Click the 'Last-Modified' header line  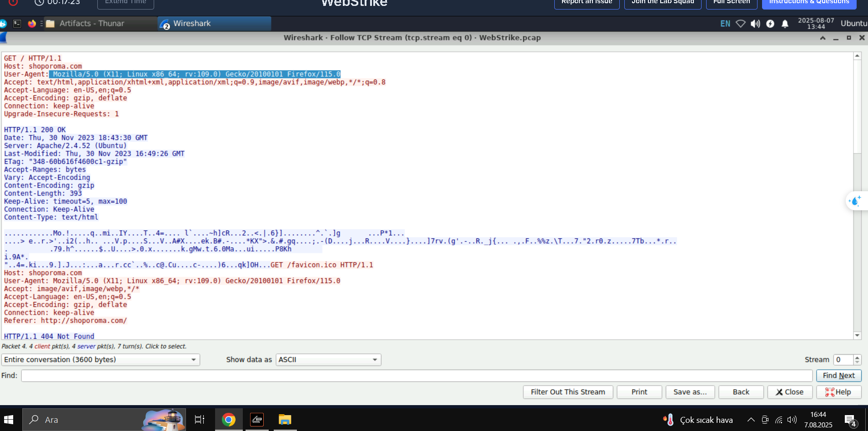[94, 154]
